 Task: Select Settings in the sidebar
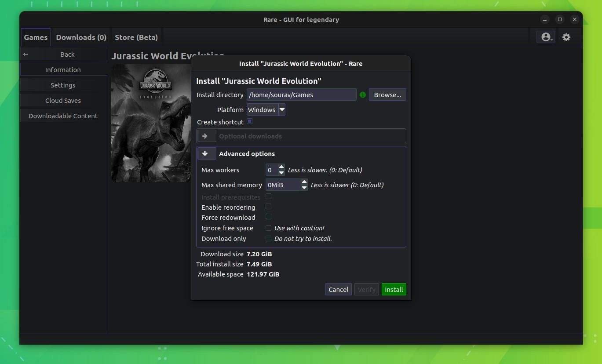point(63,85)
